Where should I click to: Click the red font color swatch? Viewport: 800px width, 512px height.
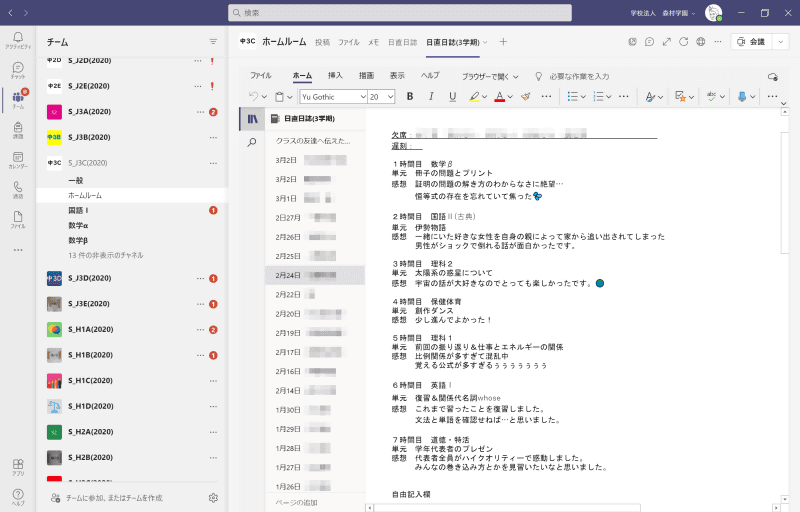coord(499,96)
